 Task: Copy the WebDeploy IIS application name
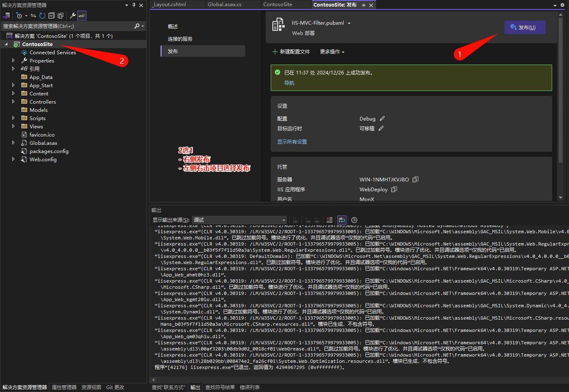394,189
